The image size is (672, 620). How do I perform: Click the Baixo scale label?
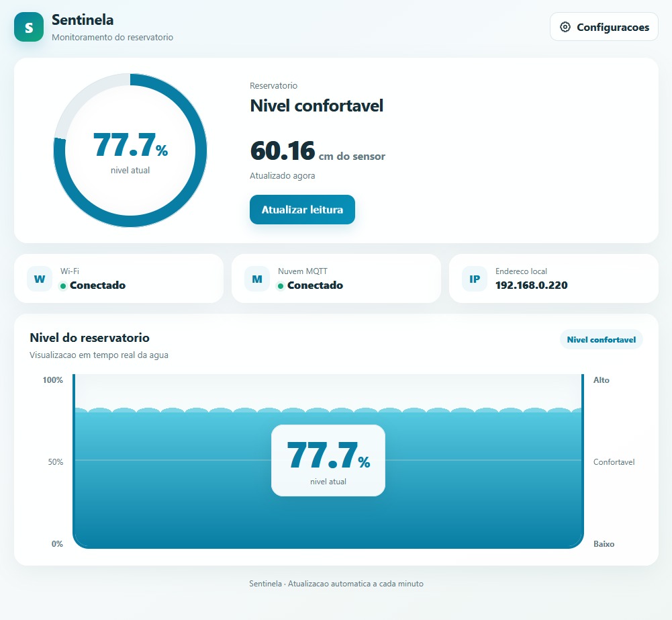(x=604, y=543)
